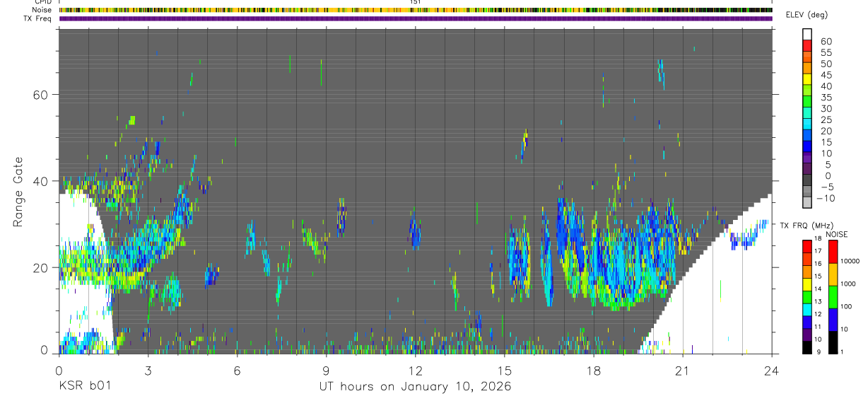Click the UT hours date axis title
868x401 pixels.
pyautogui.click(x=414, y=387)
